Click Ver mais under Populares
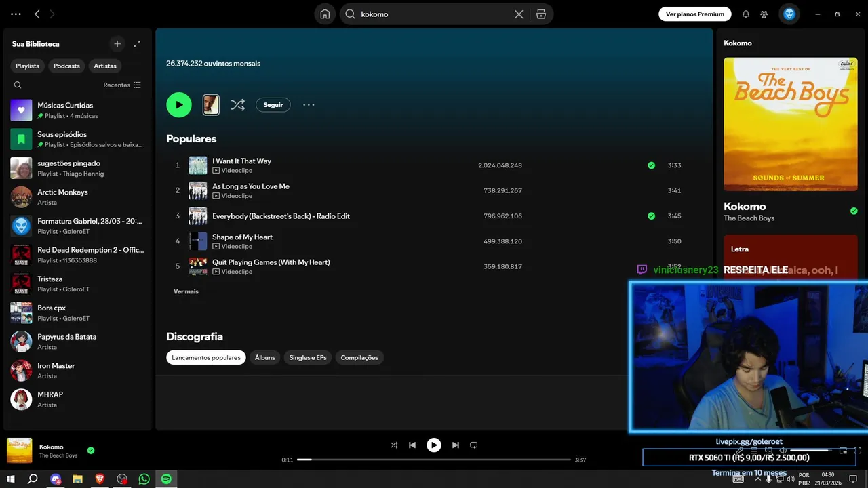Screen dimensions: 868x488 coord(186,291)
